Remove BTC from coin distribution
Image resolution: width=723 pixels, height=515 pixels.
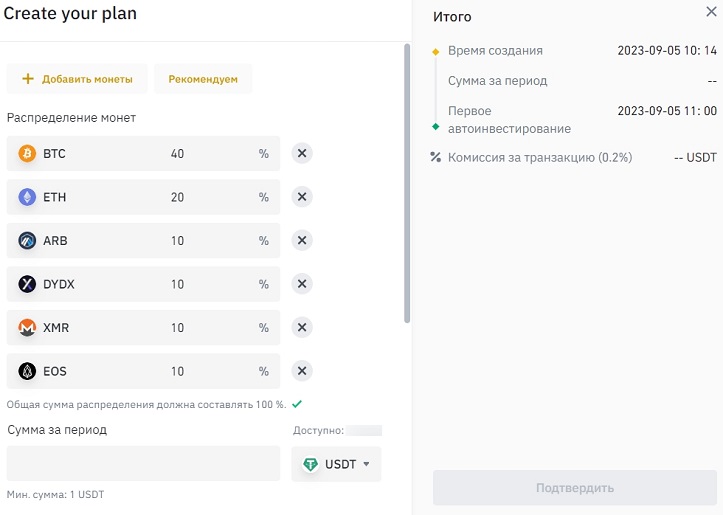point(302,154)
